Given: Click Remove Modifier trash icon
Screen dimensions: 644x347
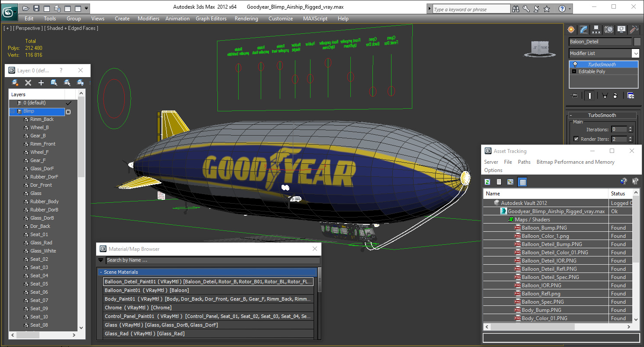Looking at the screenshot, I should (x=615, y=96).
